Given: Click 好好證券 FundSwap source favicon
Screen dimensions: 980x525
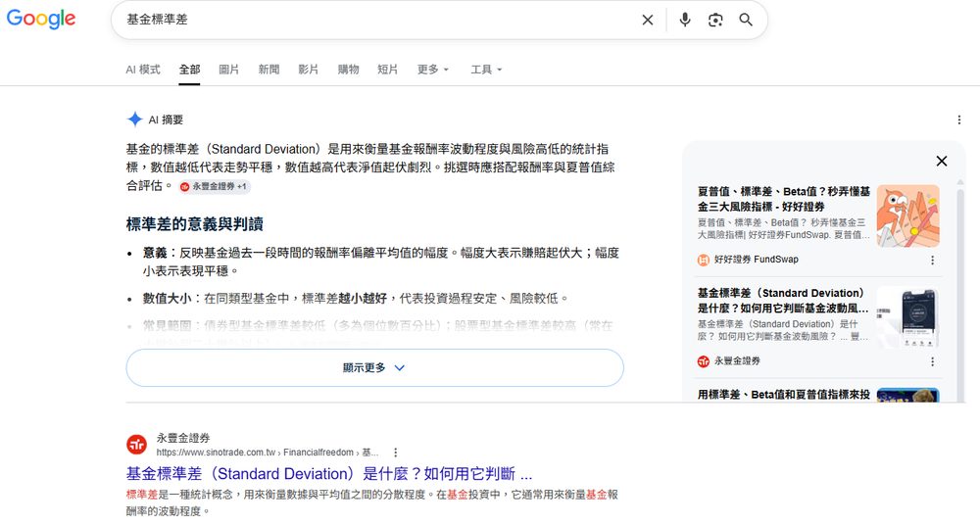Looking at the screenshot, I should pyautogui.click(x=703, y=260).
